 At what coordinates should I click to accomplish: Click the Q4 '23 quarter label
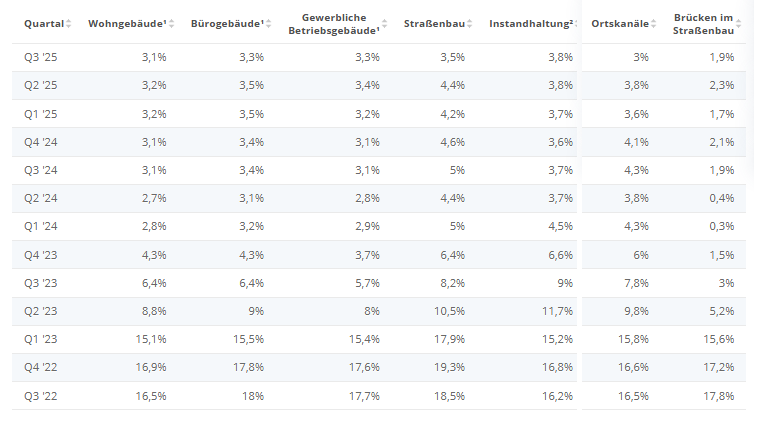coord(41,254)
